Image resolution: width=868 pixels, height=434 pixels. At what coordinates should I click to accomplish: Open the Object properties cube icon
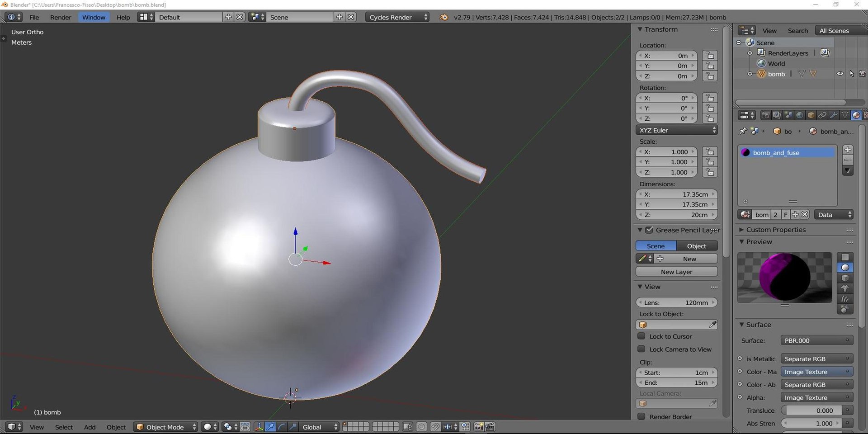(x=811, y=115)
